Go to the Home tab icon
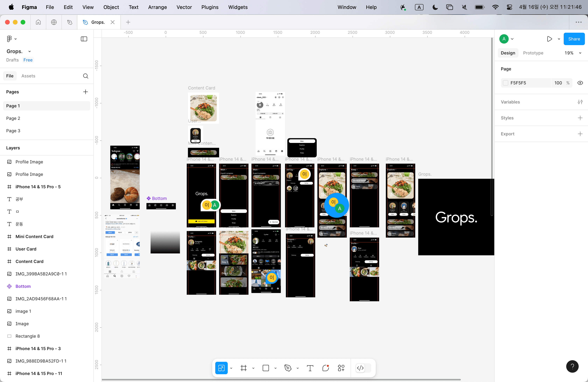Viewport: 588px width, 382px height. click(x=38, y=22)
